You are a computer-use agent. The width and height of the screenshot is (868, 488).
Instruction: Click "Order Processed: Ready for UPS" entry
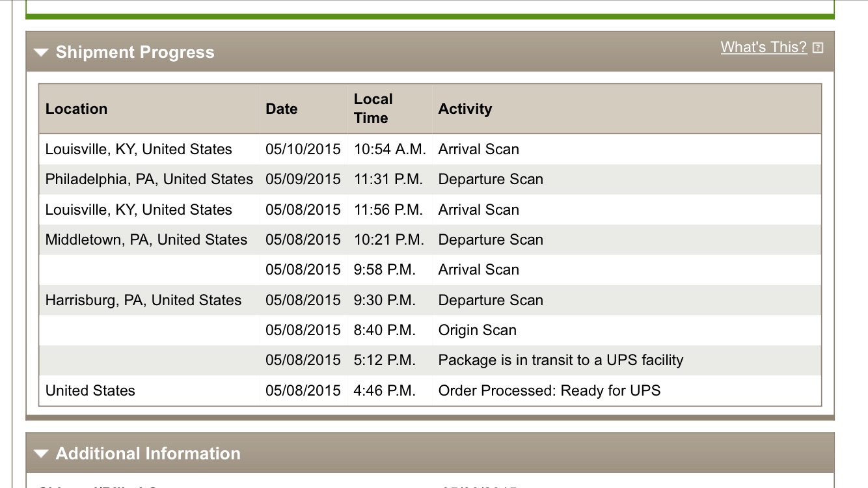pos(549,391)
